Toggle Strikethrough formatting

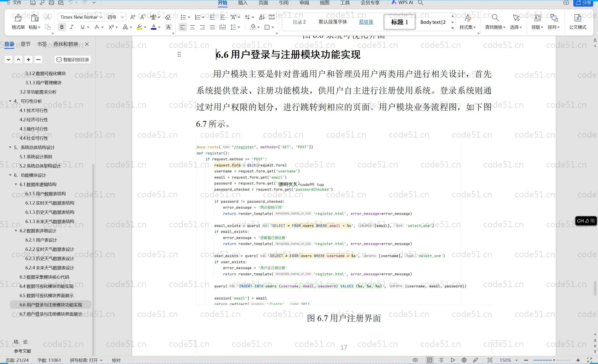pos(97,27)
